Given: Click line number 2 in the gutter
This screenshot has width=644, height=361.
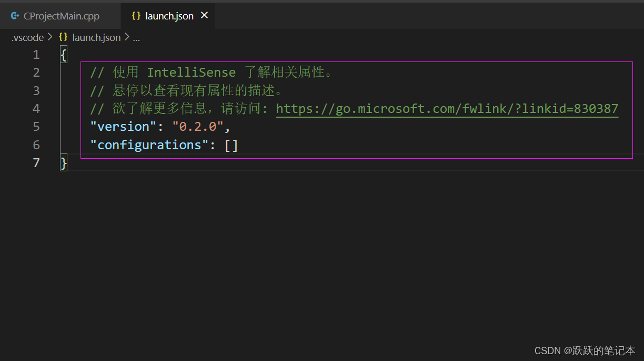Looking at the screenshot, I should 36,73.
